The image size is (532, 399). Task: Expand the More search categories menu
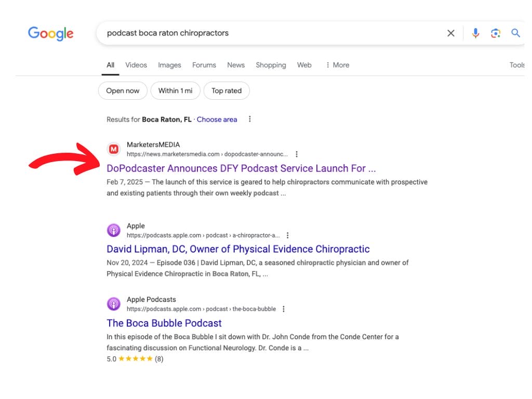[337, 65]
